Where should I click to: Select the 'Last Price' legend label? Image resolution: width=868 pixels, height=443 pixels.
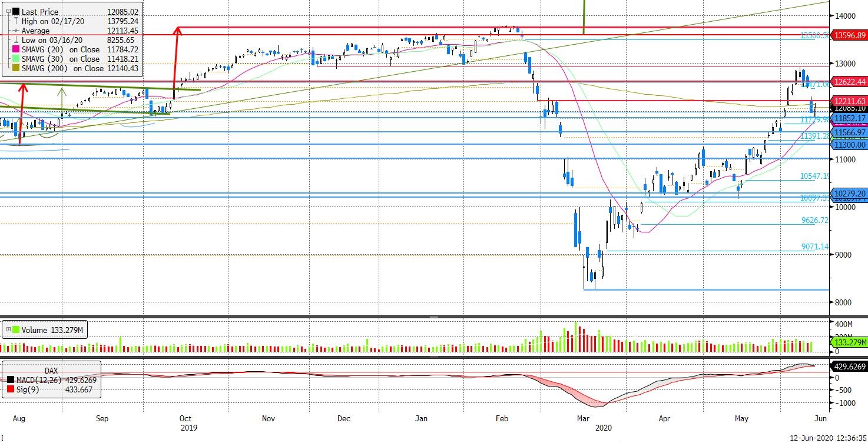click(40, 12)
